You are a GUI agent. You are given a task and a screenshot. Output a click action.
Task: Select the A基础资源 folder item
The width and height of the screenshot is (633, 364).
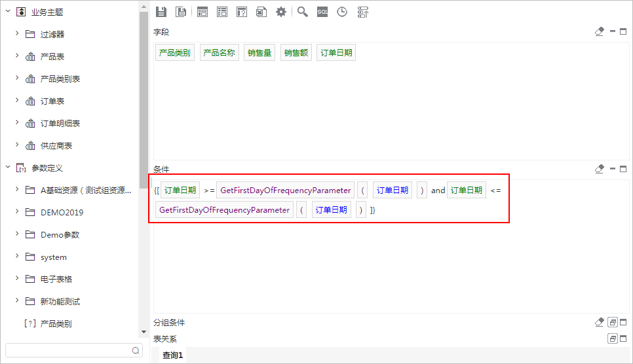coord(86,190)
